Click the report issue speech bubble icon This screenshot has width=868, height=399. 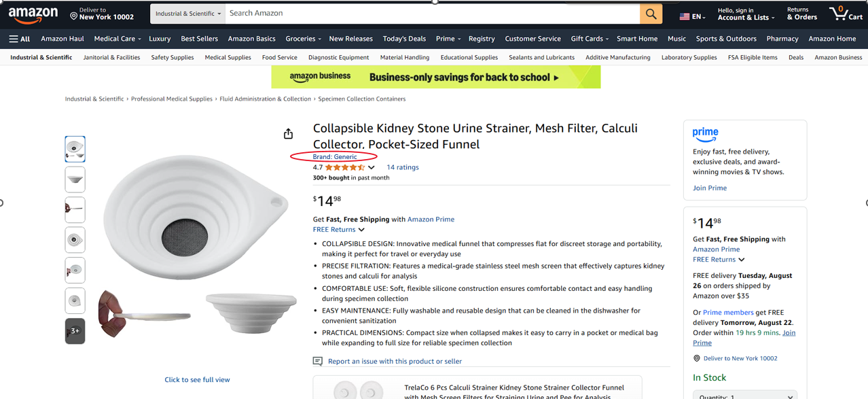[x=317, y=362]
